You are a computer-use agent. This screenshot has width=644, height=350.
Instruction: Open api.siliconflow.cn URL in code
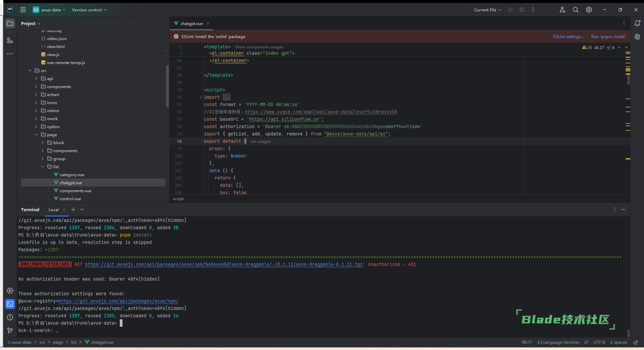pos(284,119)
